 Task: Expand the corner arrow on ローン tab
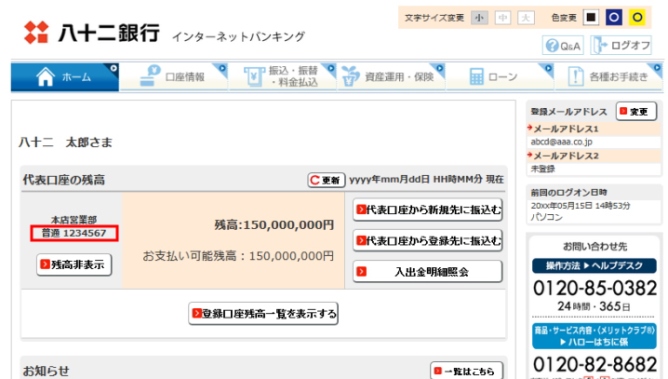pyautogui.click(x=548, y=69)
